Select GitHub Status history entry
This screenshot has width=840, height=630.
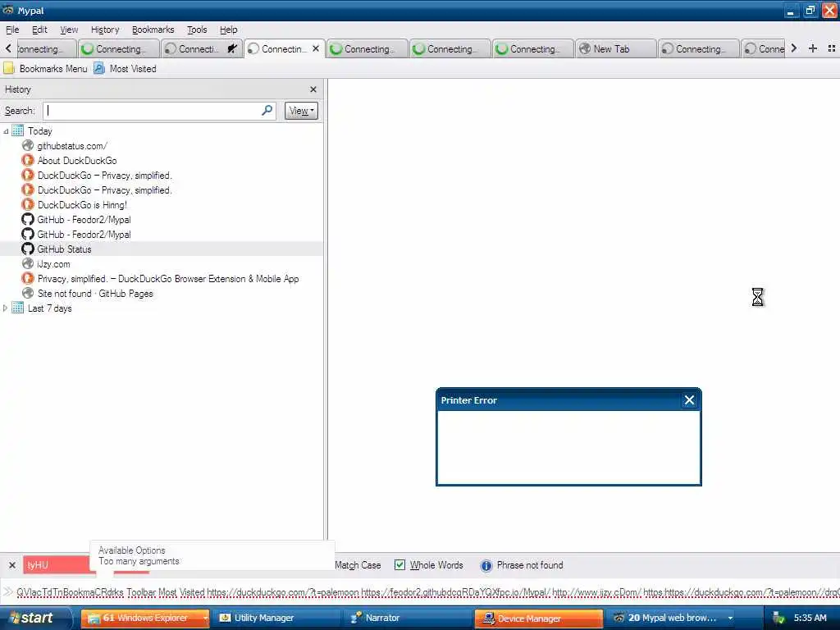[64, 249]
